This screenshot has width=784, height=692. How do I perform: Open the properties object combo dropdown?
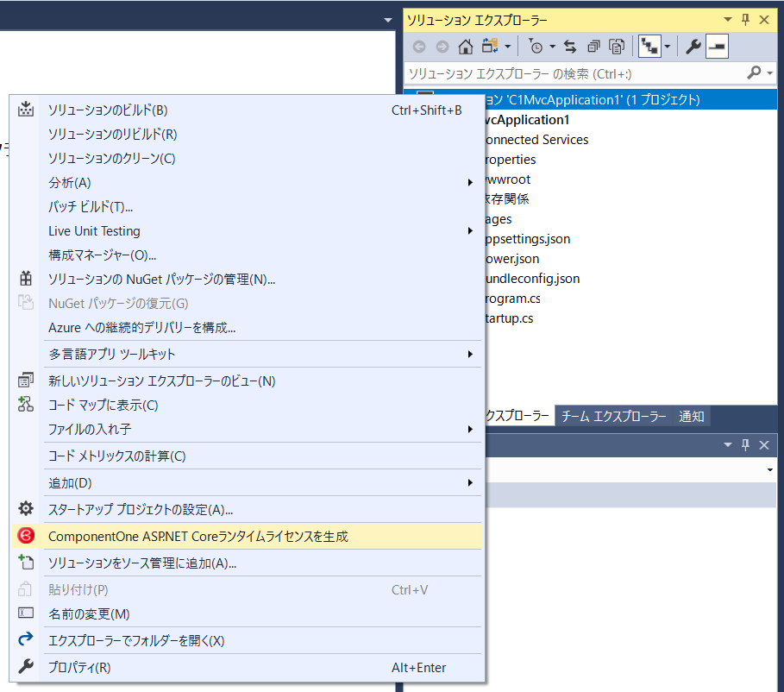click(x=770, y=470)
